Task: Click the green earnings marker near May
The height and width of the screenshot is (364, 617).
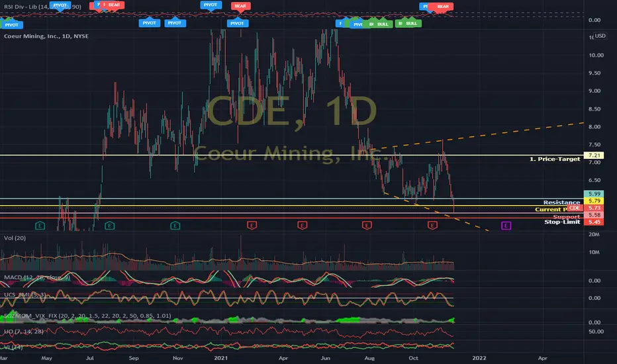Action: pos(40,226)
